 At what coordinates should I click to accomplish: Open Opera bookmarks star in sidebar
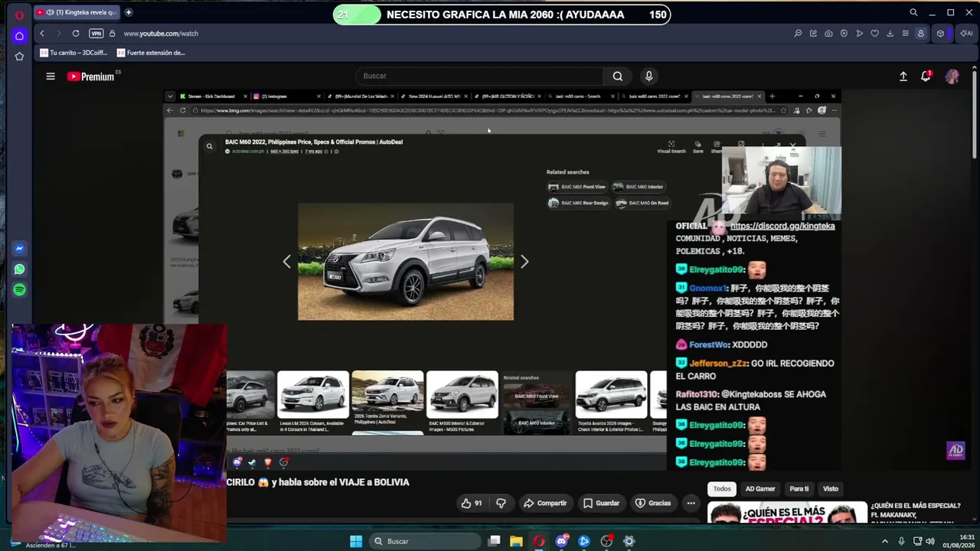coord(19,56)
